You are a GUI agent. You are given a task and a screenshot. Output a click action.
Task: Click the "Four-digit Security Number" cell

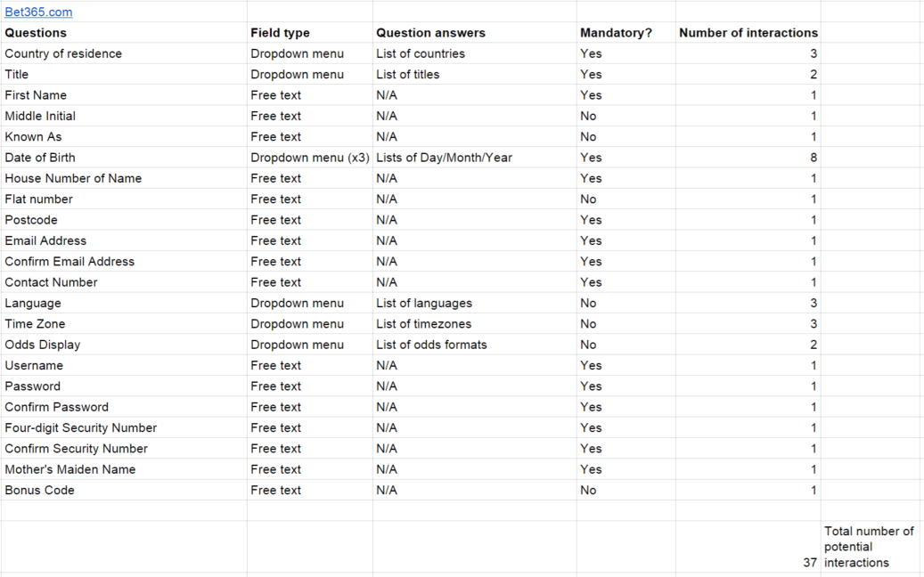(x=80, y=428)
